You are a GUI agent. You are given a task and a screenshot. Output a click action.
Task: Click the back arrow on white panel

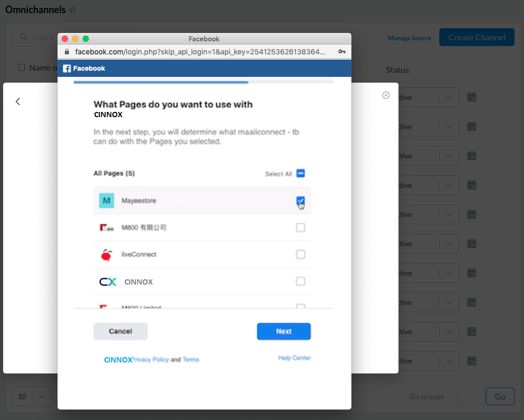[x=18, y=101]
